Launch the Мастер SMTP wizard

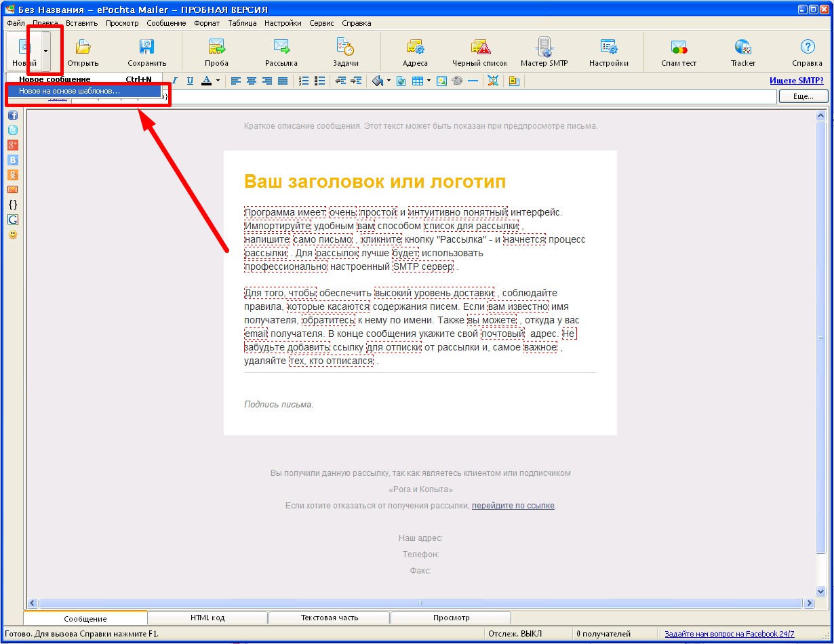click(x=544, y=52)
